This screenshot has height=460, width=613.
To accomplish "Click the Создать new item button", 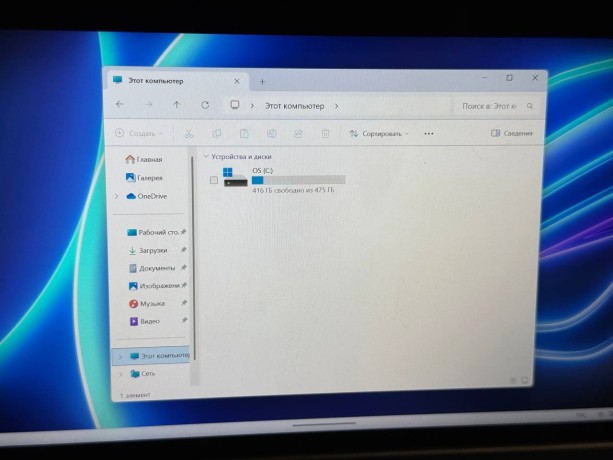I will 139,133.
